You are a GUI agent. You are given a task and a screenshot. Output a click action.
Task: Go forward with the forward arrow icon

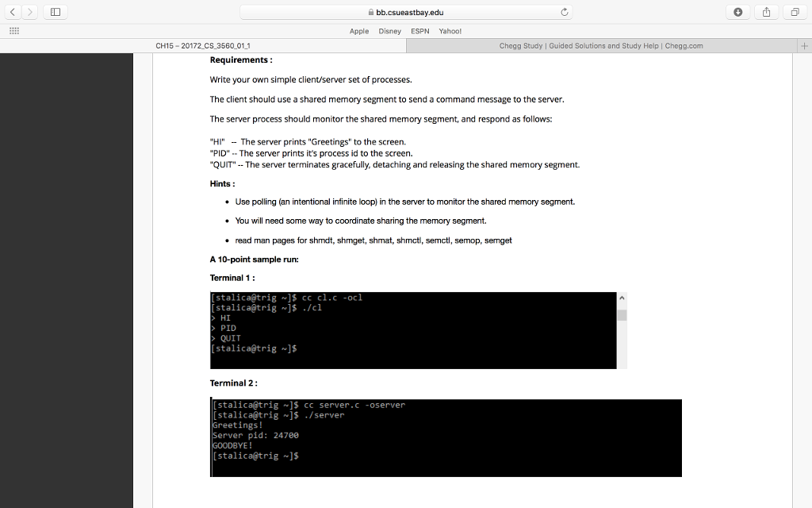[x=30, y=11]
